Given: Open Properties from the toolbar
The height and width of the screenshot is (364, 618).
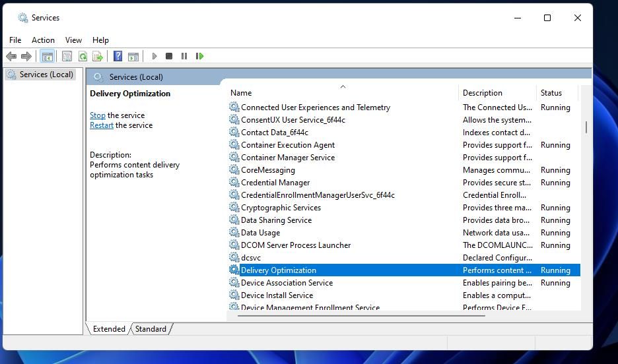Looking at the screenshot, I should tap(67, 56).
